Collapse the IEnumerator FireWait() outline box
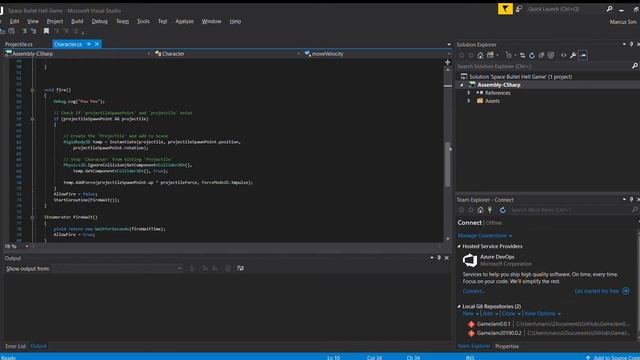Viewport: 640px width, 360px height. (x=32, y=218)
